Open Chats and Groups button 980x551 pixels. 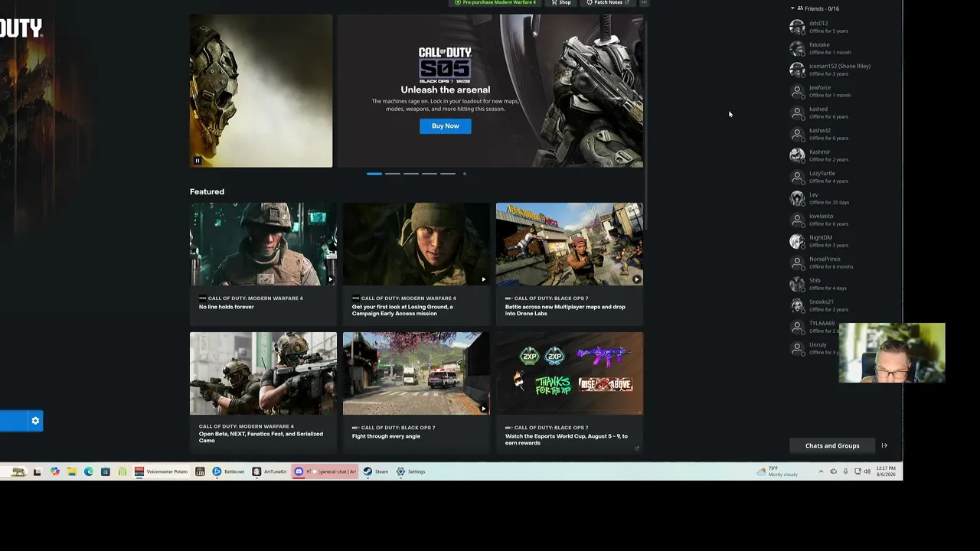click(x=832, y=445)
